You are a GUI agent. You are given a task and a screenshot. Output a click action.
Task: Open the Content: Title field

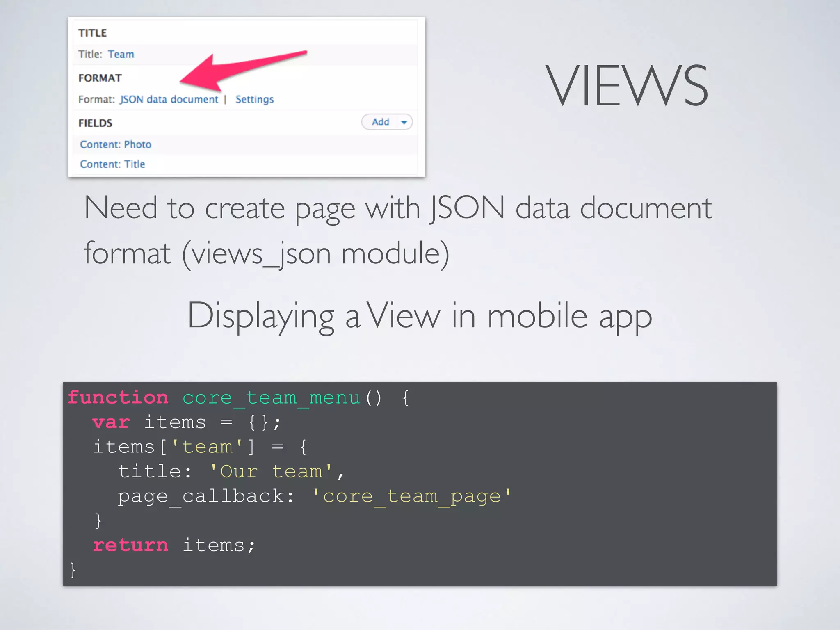(x=112, y=164)
